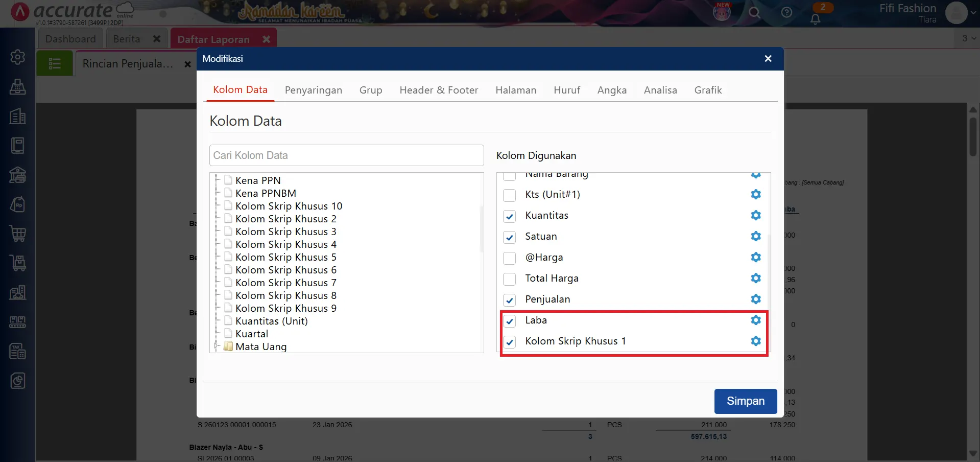Enable the @Harga column checkbox

(x=510, y=258)
